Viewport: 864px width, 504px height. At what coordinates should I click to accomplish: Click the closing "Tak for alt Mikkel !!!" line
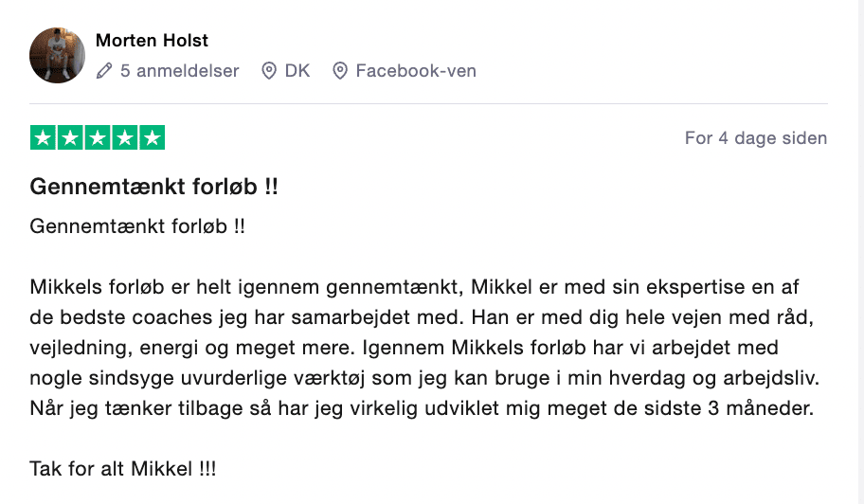(123, 468)
